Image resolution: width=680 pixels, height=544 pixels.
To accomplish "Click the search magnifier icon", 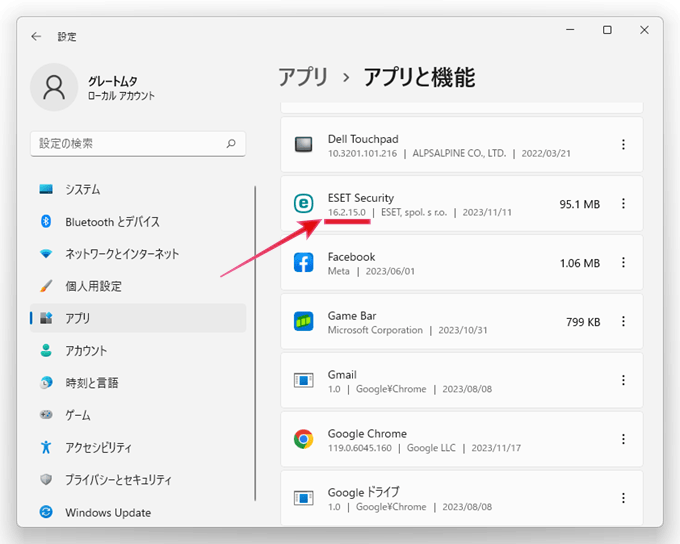I will [x=231, y=143].
